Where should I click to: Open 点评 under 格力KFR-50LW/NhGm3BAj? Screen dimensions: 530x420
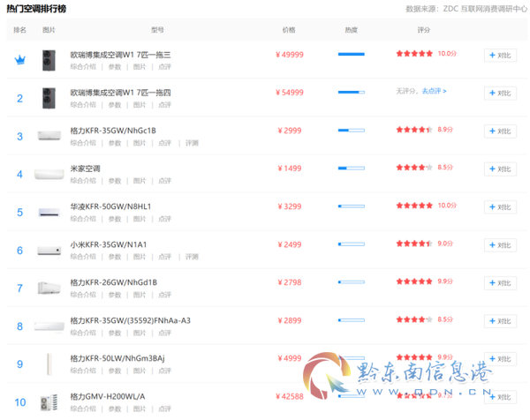point(164,371)
